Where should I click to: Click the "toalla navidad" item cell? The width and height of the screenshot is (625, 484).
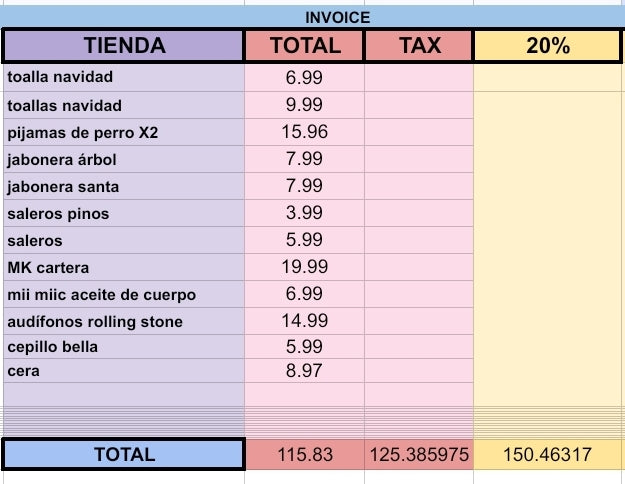[124, 77]
